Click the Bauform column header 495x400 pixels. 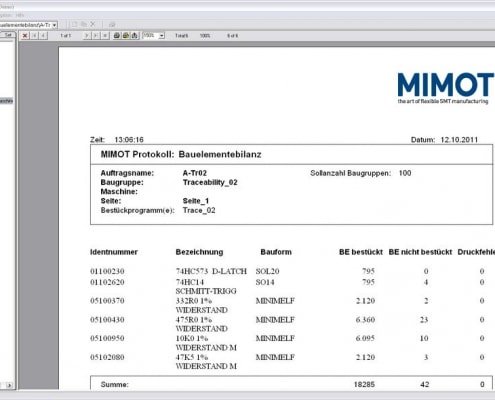[276, 252]
